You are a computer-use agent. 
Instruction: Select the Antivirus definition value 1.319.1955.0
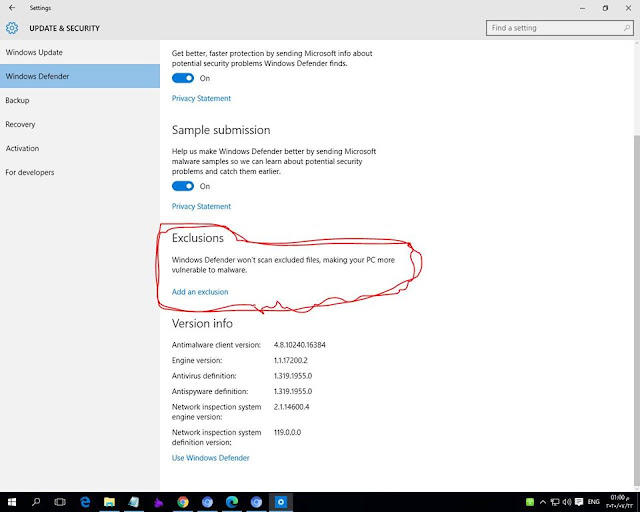pos(293,376)
